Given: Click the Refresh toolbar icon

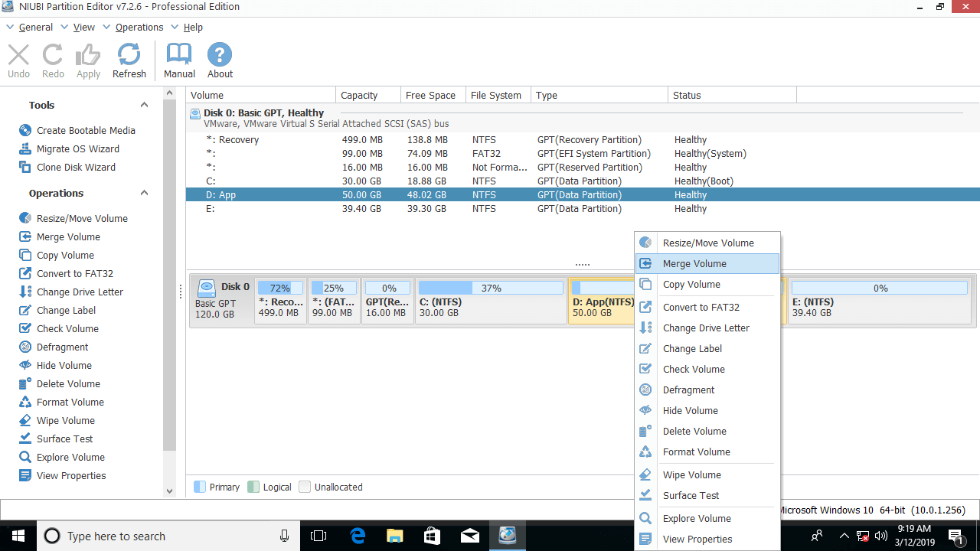Looking at the screenshot, I should click(x=129, y=55).
